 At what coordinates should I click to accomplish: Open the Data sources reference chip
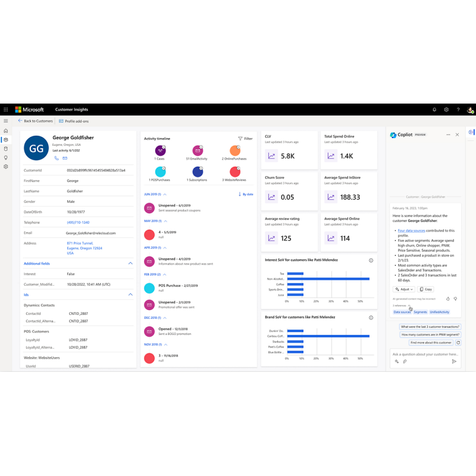point(402,312)
